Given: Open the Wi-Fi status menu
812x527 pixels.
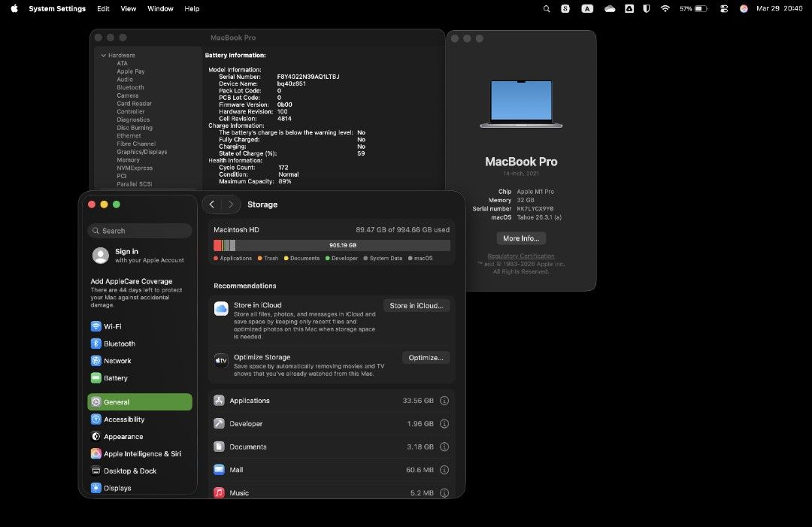Looking at the screenshot, I should click(x=665, y=9).
